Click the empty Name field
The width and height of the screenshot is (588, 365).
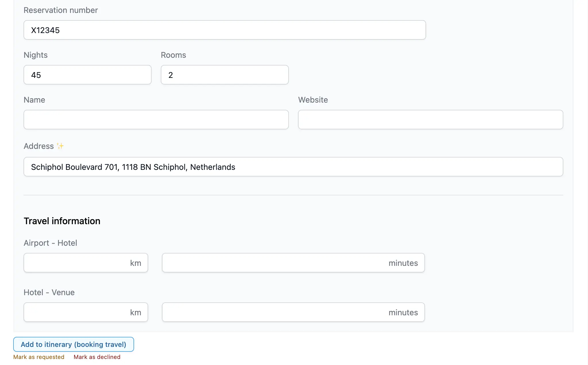coord(156,120)
